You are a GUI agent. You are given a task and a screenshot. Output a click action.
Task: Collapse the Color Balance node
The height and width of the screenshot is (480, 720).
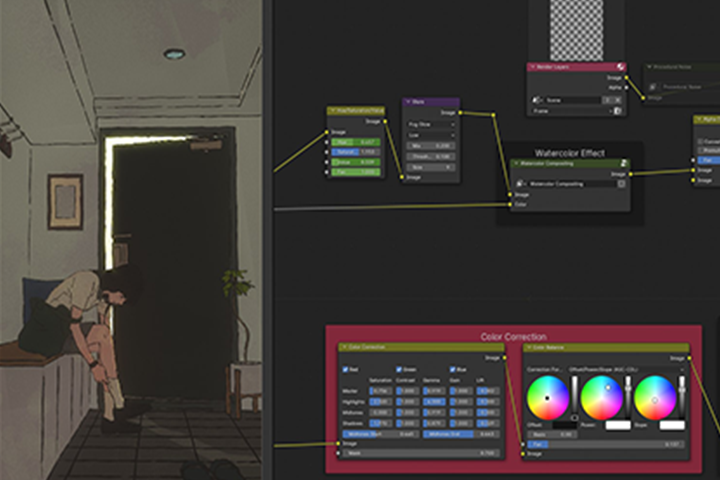529,347
